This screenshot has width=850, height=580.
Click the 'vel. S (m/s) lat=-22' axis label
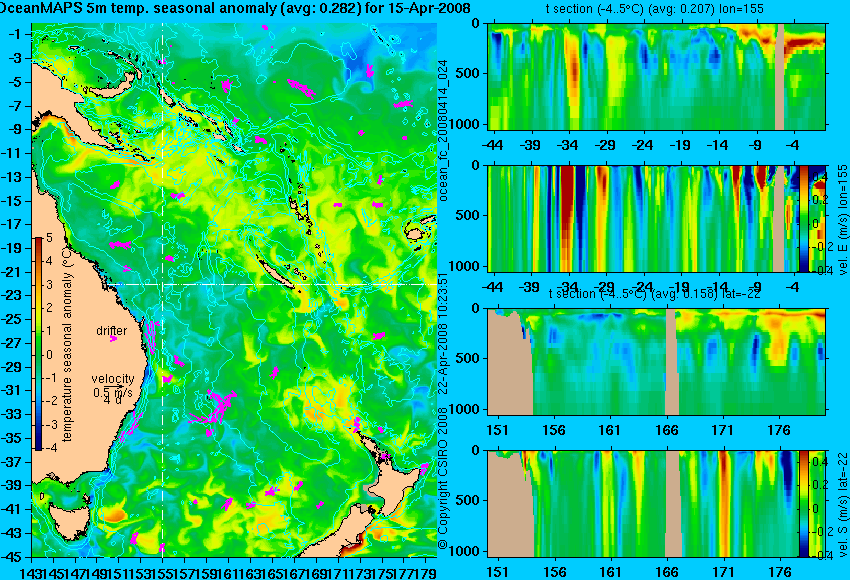[843, 505]
